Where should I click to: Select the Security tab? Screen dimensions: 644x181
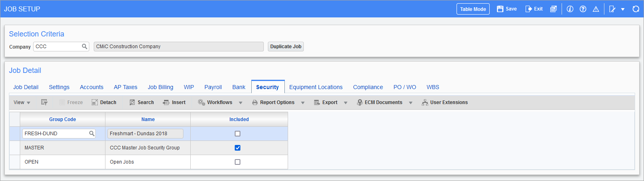click(267, 87)
